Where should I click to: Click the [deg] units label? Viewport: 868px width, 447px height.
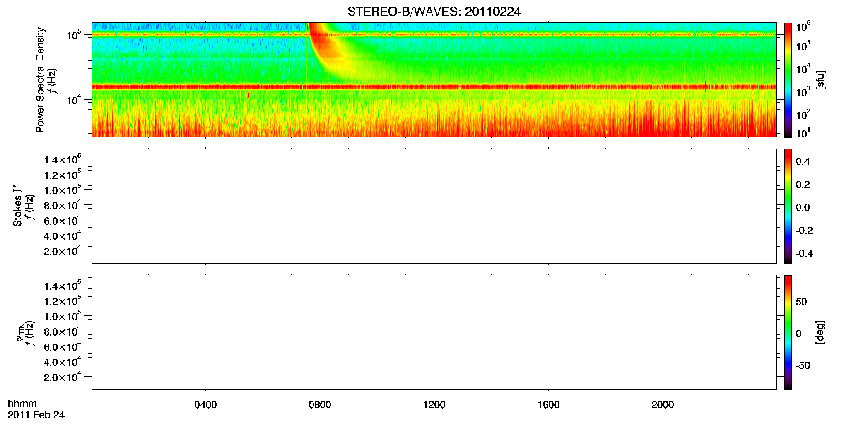(x=820, y=332)
